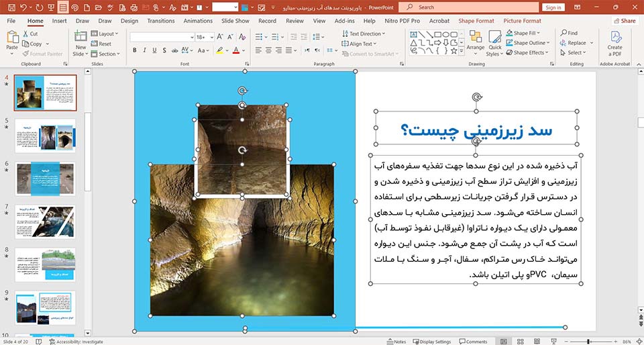Undo the last action
644x345 pixels.
coord(23,7)
